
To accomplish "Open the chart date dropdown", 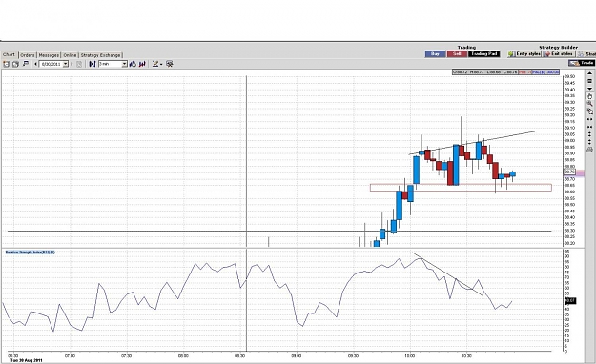I will pos(66,64).
